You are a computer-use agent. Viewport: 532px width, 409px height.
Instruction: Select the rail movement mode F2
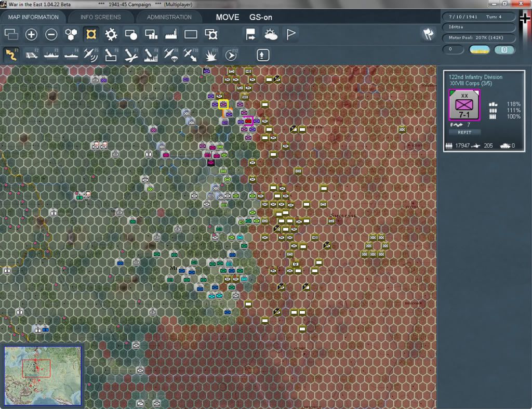pos(32,55)
